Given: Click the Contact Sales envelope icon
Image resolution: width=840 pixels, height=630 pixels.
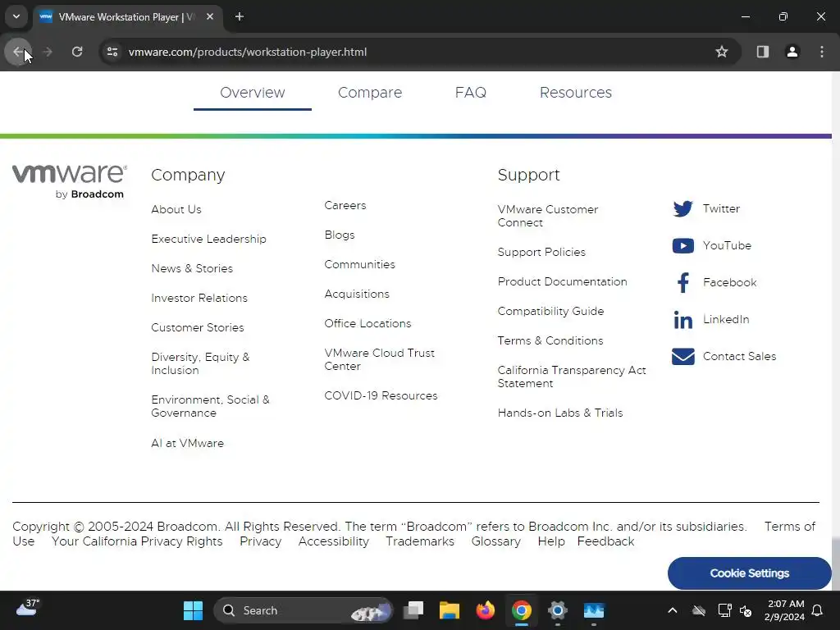Looking at the screenshot, I should 683,356.
